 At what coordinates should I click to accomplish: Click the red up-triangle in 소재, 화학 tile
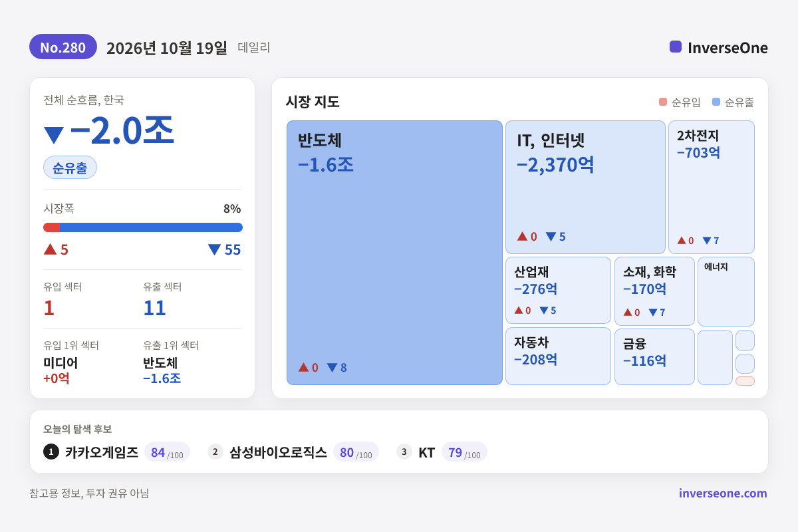click(627, 312)
